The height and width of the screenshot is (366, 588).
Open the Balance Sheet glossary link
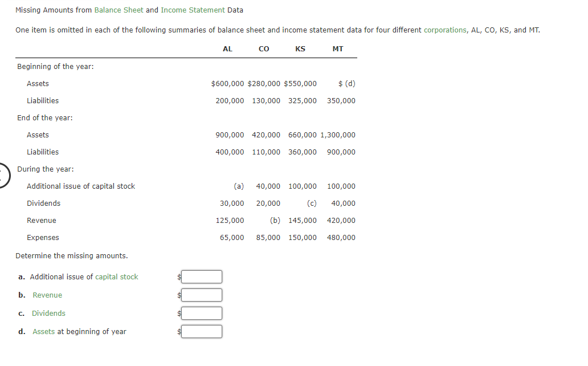coord(120,10)
